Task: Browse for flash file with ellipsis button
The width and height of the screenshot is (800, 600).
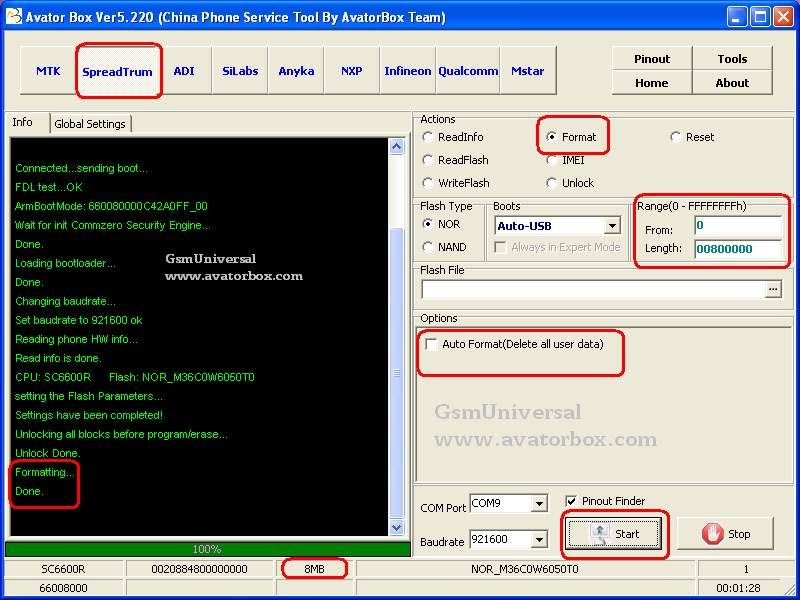Action: click(x=773, y=289)
